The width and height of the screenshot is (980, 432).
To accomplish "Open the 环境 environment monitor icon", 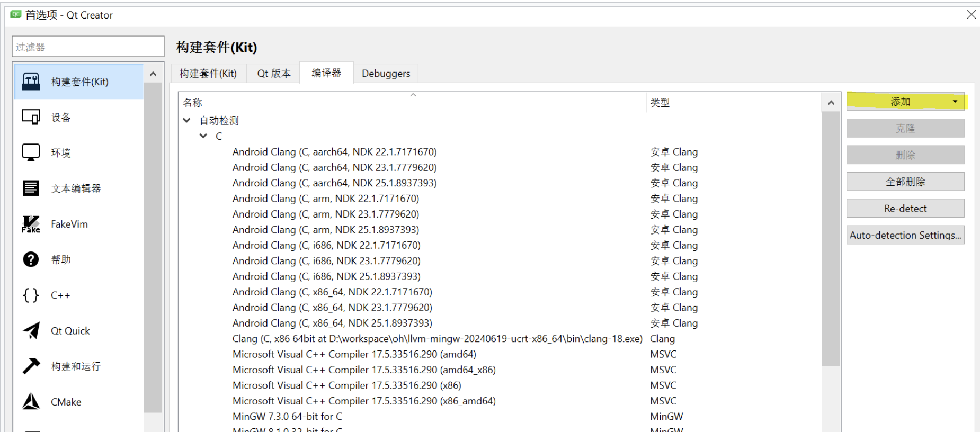I will (x=31, y=152).
